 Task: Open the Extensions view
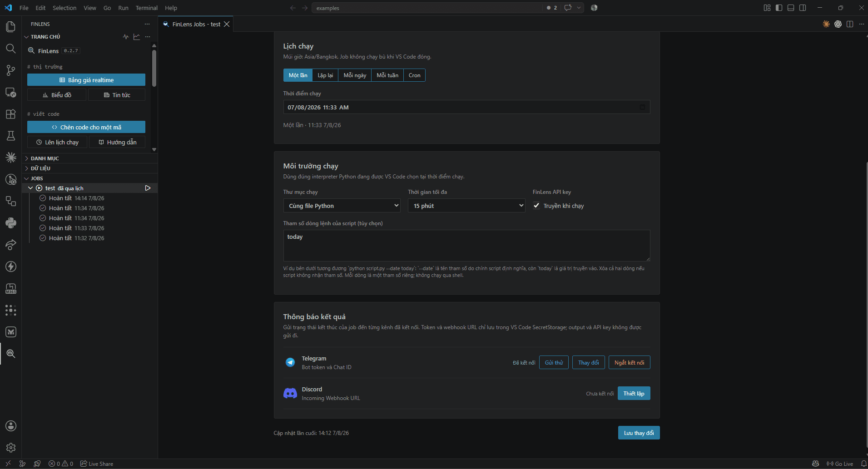[x=10, y=114]
